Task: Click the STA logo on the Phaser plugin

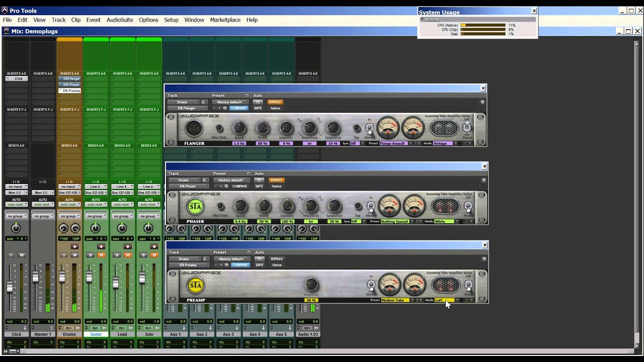Action: point(195,207)
